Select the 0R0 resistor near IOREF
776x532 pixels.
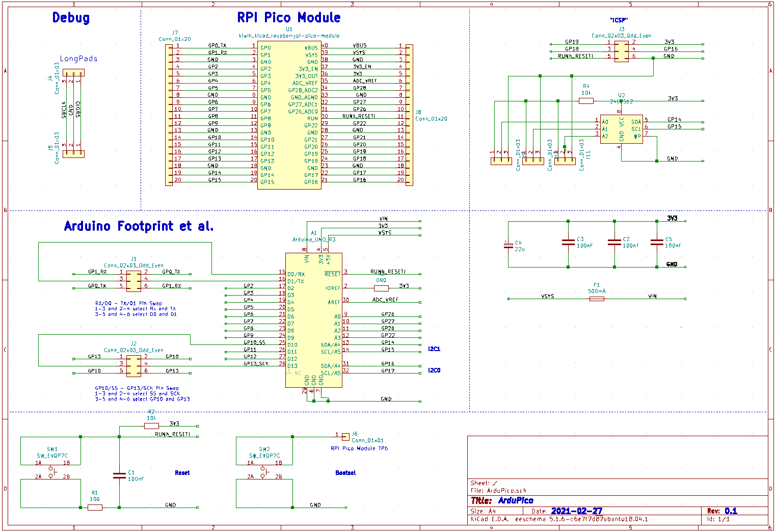point(381,288)
